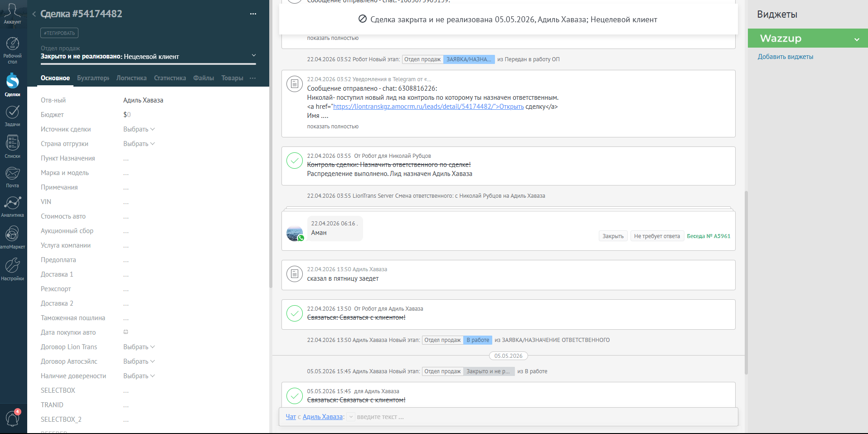The image size is (868, 434).
Task: Open Почта mail section
Action: click(x=12, y=177)
